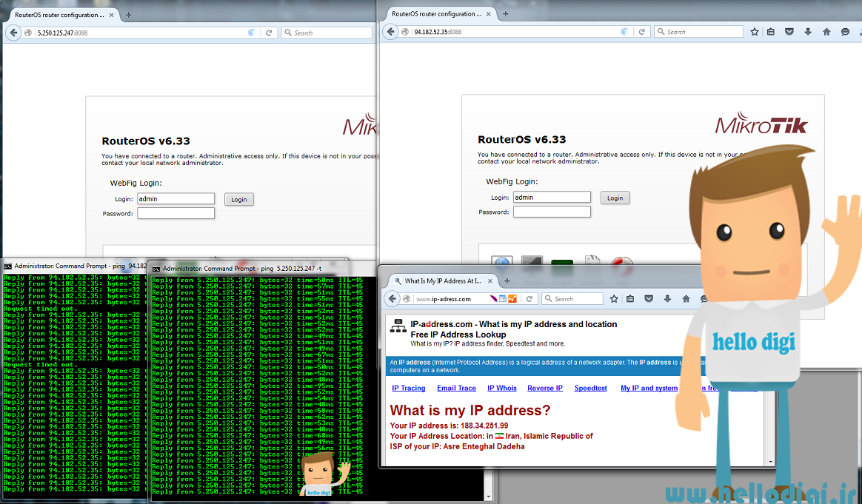Open the IP Whois link
This screenshot has height=504, width=862.
click(502, 388)
